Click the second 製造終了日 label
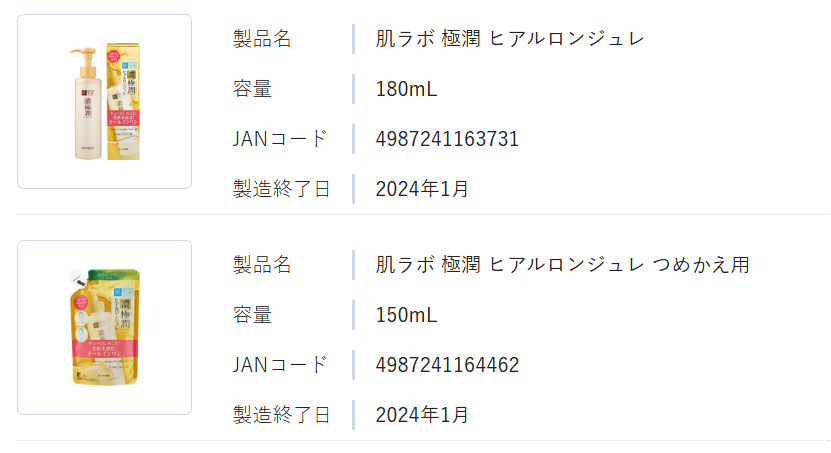This screenshot has height=453, width=831. coord(282,415)
